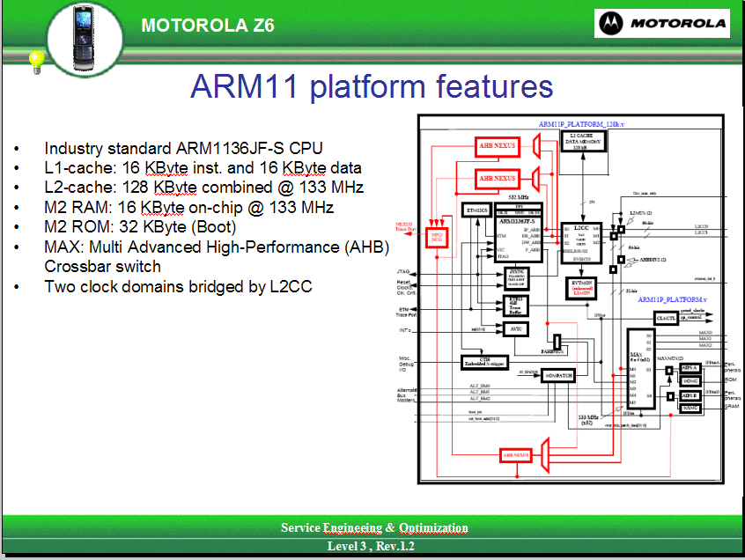The height and width of the screenshot is (560, 745).
Task: Select the L2CC block in the diagram
Action: click(x=581, y=243)
